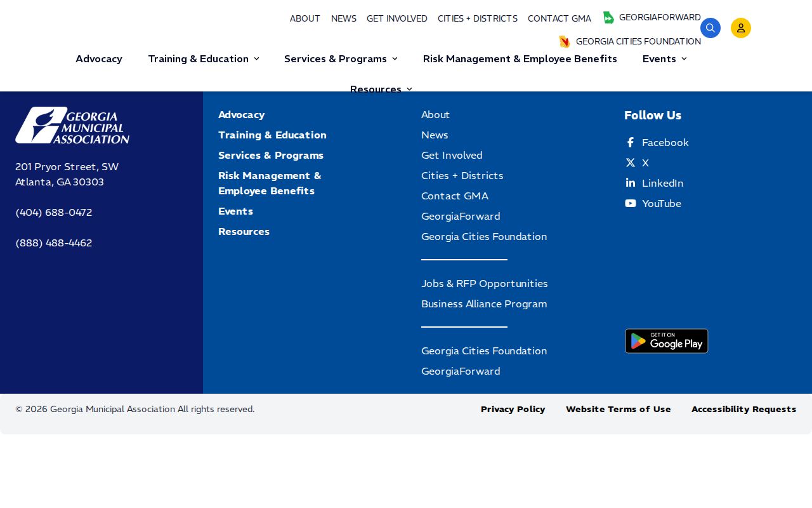The width and height of the screenshot is (812, 508).
Task: Open the Accessibility Requests link
Action: pos(744,410)
